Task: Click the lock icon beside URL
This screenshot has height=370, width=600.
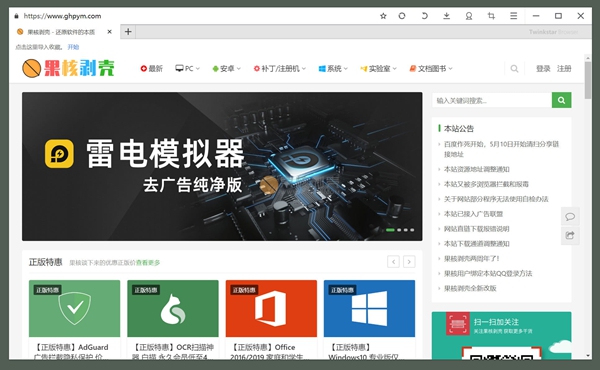Action: [16, 16]
